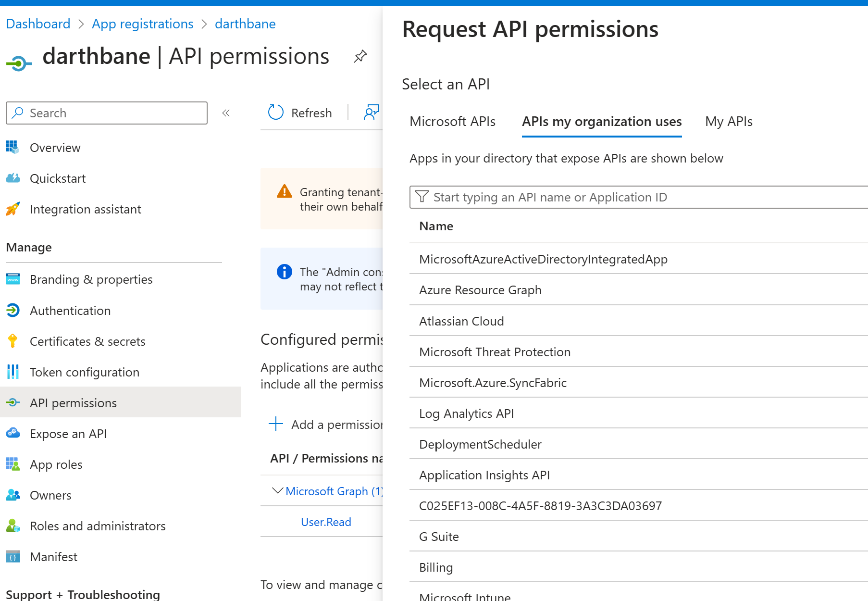Click the API name or Application ID filter box
The image size is (868, 601).
click(x=639, y=197)
